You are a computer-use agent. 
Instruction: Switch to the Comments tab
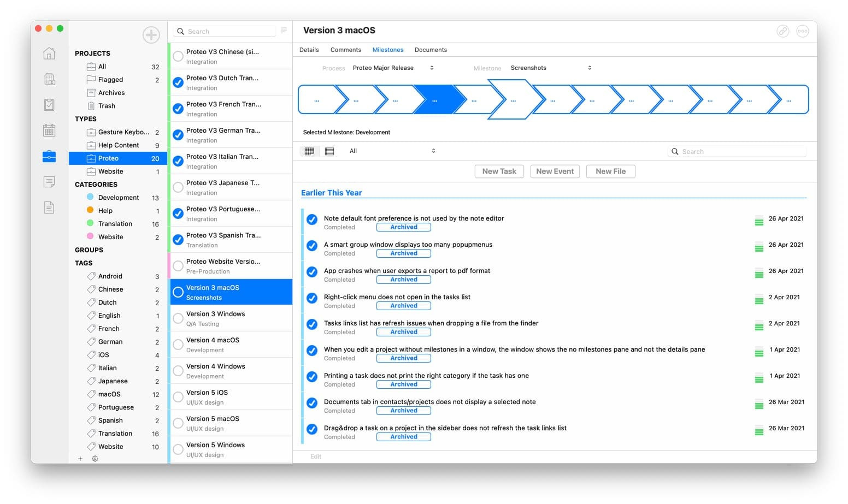point(346,50)
